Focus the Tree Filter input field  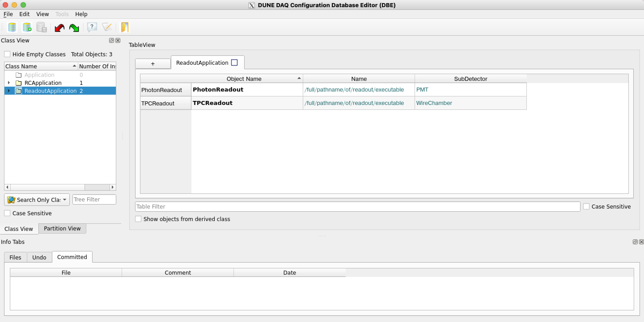(x=94, y=199)
